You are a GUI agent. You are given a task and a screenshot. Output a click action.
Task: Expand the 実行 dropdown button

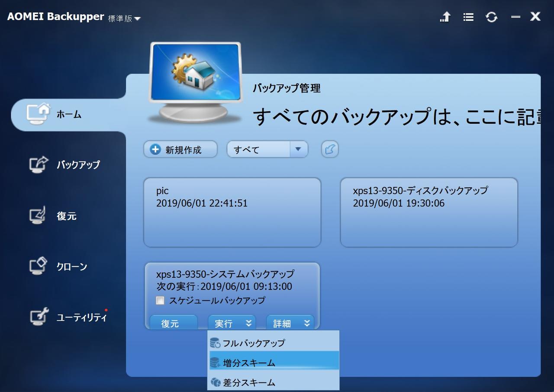(232, 323)
